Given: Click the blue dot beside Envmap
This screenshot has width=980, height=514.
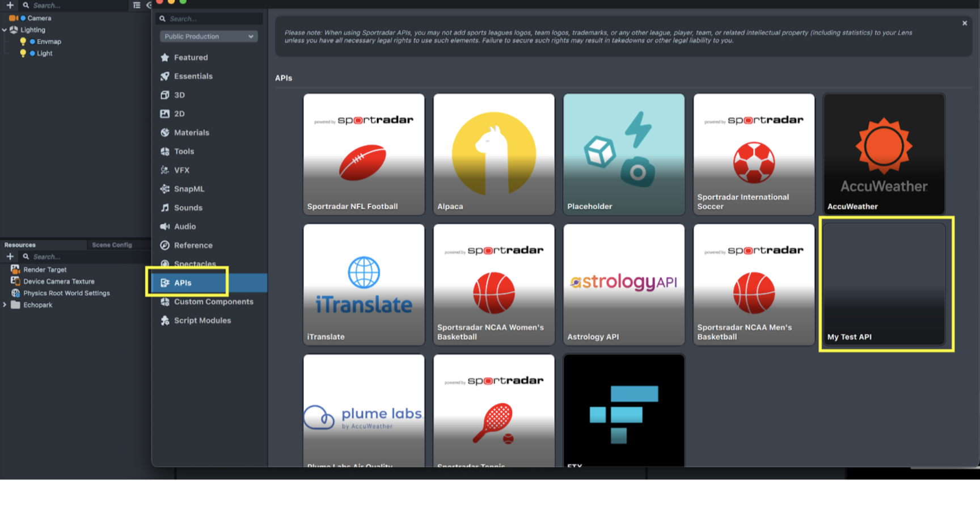Looking at the screenshot, I should click(32, 41).
